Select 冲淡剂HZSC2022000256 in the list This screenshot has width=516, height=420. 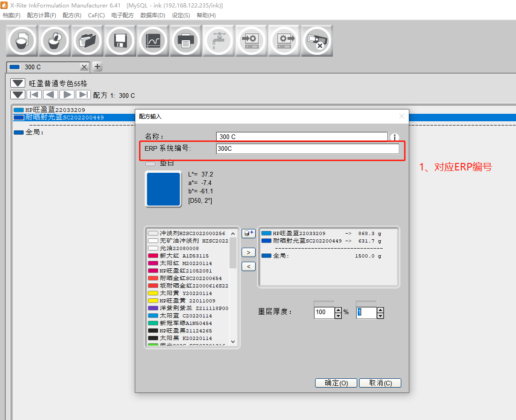point(188,233)
